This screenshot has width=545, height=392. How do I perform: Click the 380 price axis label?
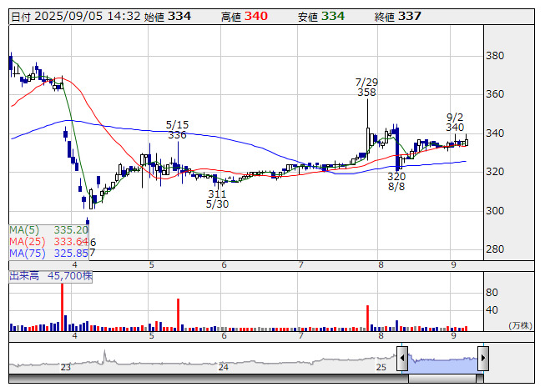pos(495,56)
